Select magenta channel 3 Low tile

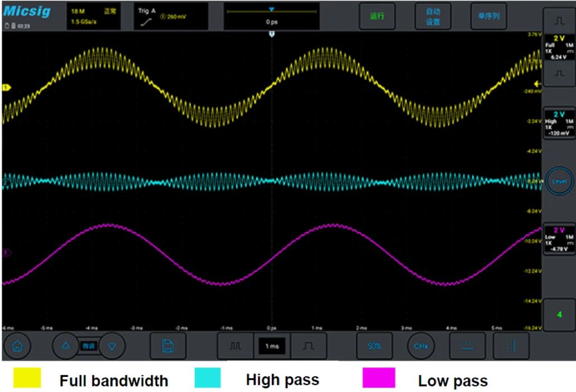coord(558,239)
